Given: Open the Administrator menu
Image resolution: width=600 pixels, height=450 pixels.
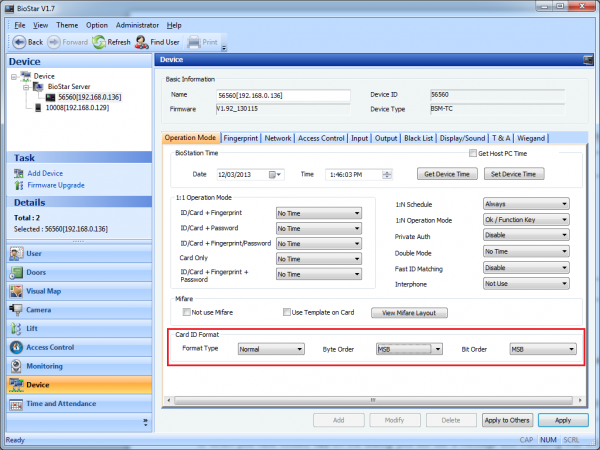Looking at the screenshot, I should [x=136, y=24].
